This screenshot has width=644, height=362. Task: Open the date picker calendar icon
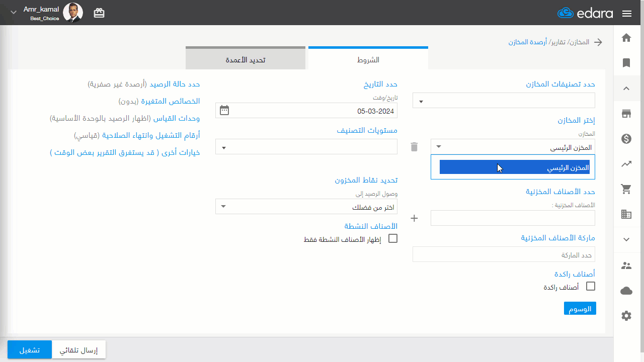pyautogui.click(x=224, y=110)
